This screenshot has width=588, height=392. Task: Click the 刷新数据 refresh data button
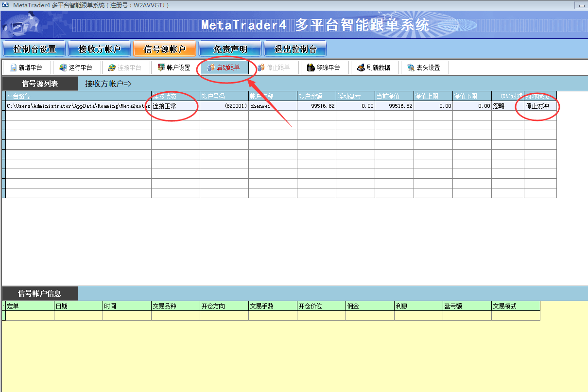(374, 68)
